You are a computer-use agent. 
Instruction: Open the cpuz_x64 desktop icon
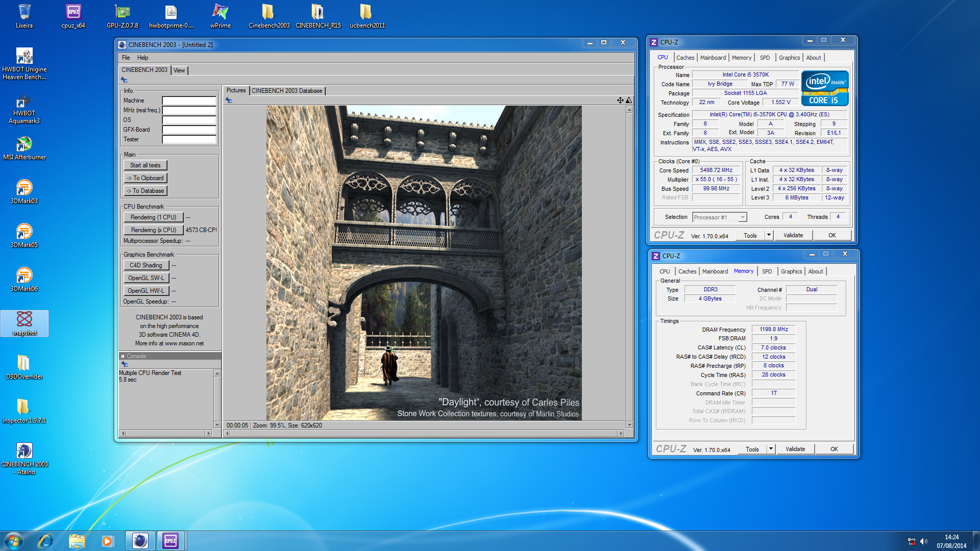(x=73, y=16)
